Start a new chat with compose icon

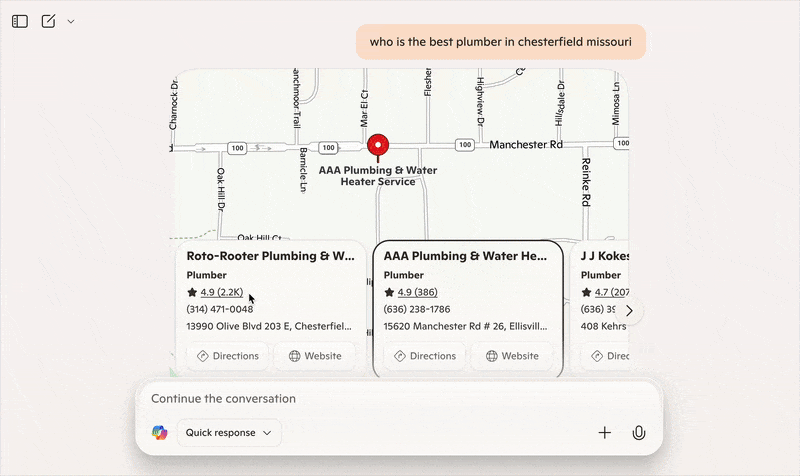point(48,21)
